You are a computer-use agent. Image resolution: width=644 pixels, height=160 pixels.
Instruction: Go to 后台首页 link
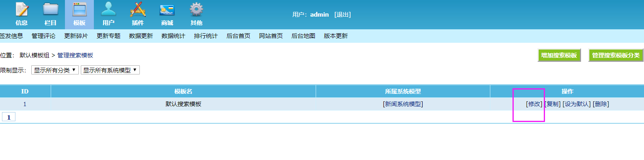pos(238,36)
